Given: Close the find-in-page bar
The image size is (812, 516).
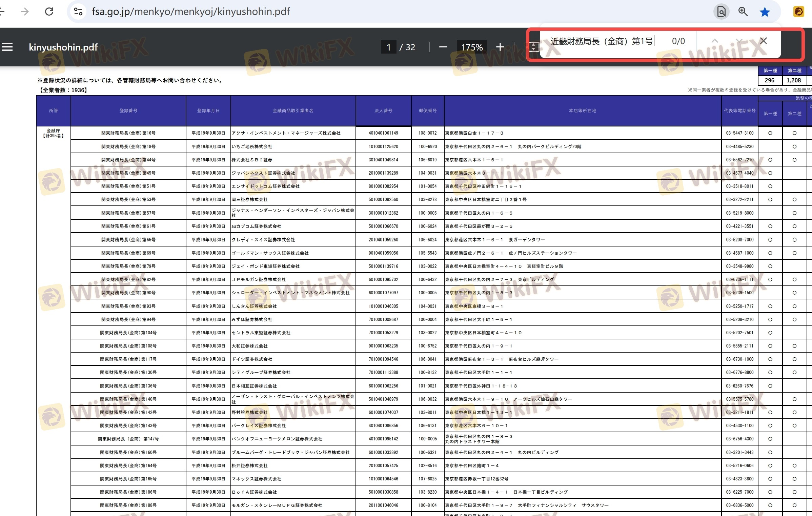Looking at the screenshot, I should 763,41.
